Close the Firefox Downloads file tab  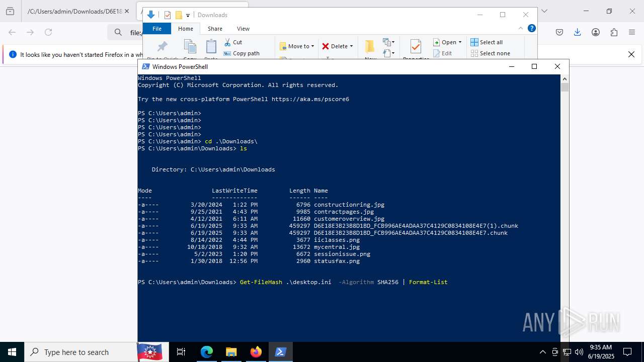tap(126, 11)
